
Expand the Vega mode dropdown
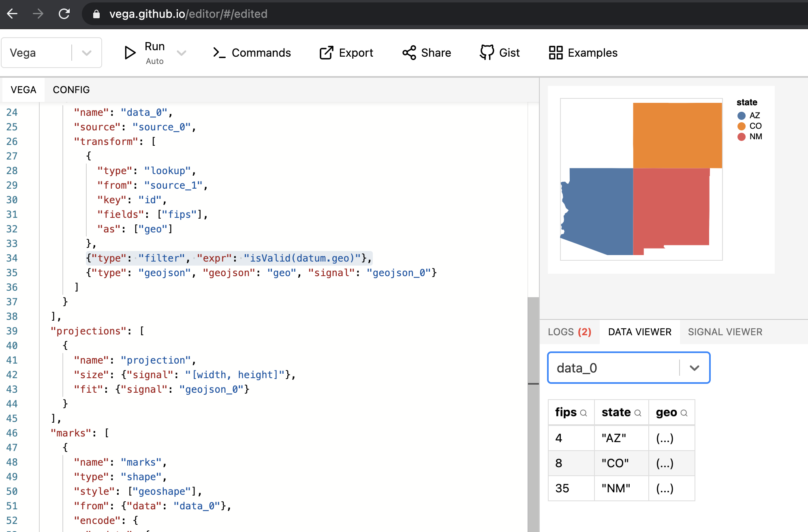[x=87, y=53]
